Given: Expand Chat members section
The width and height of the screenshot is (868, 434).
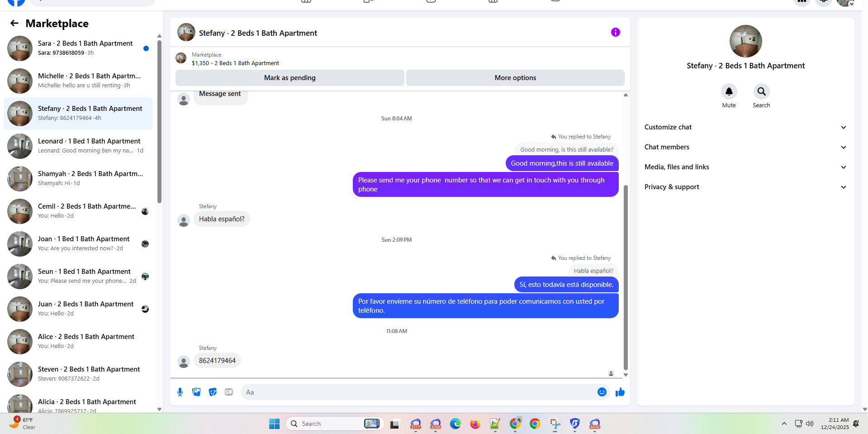Looking at the screenshot, I should pos(745,147).
